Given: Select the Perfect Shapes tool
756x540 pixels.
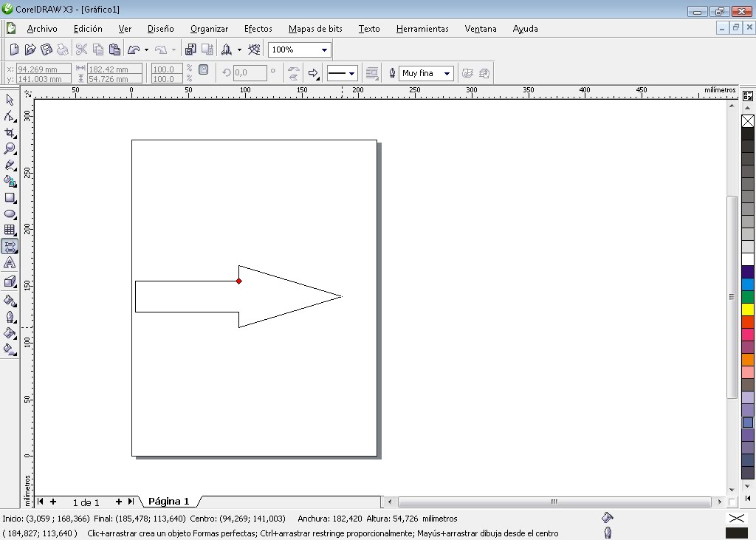Looking at the screenshot, I should point(10,245).
